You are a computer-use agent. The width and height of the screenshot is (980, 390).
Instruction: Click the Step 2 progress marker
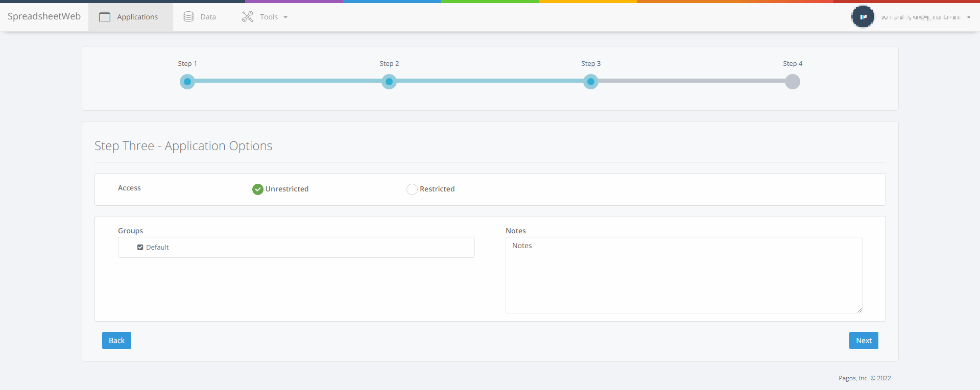tap(389, 82)
